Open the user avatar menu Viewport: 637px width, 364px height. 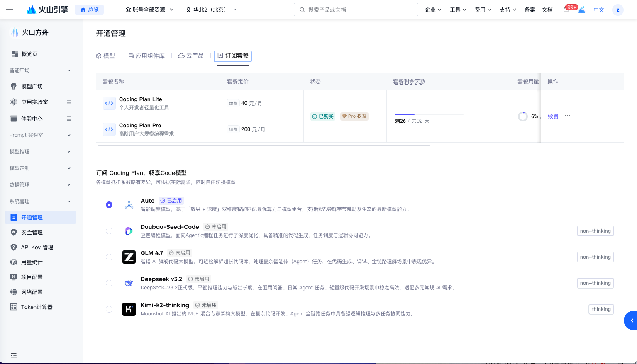point(617,10)
